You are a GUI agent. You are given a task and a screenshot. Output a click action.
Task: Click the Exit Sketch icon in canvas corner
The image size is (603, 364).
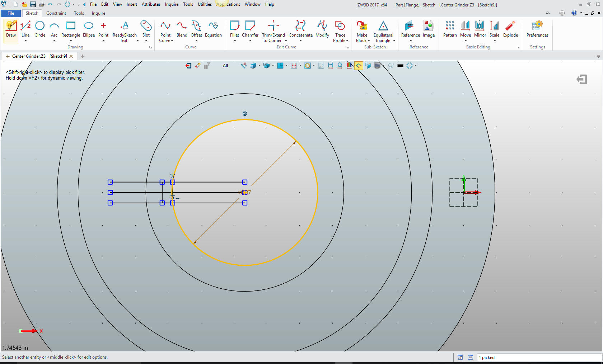[x=581, y=79]
